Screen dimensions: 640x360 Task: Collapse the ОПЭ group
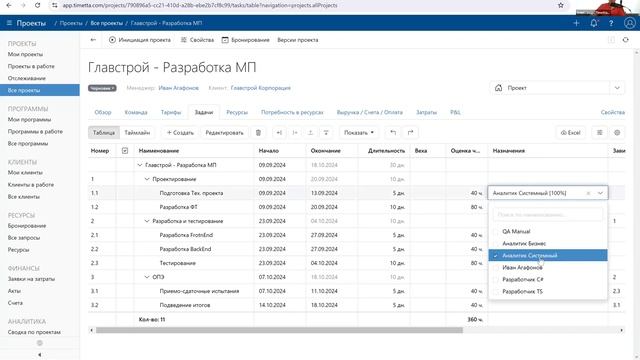147,277
